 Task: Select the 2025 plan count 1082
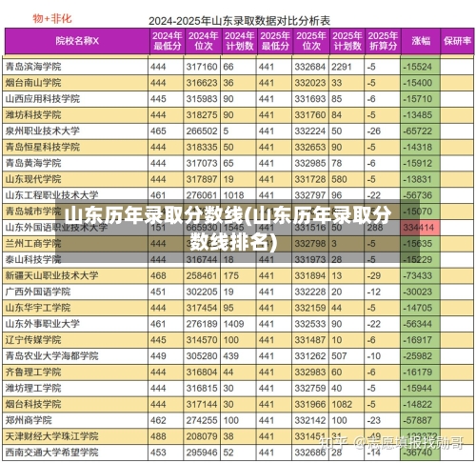(x=342, y=404)
